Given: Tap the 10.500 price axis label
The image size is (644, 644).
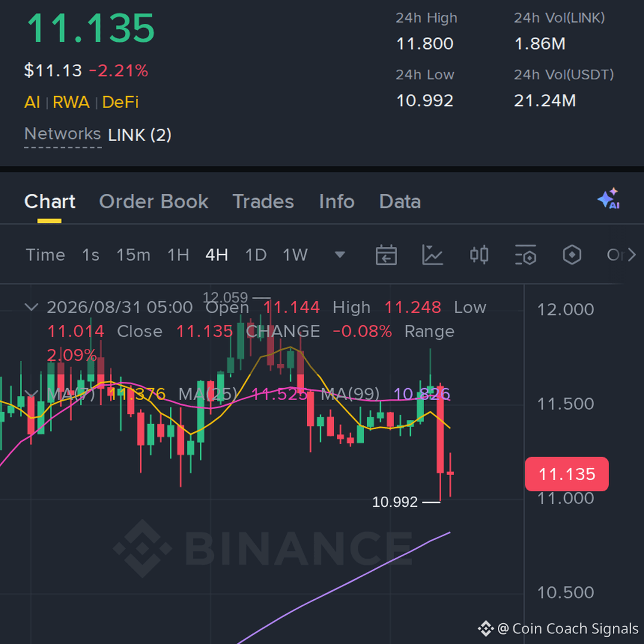Looking at the screenshot, I should [565, 592].
